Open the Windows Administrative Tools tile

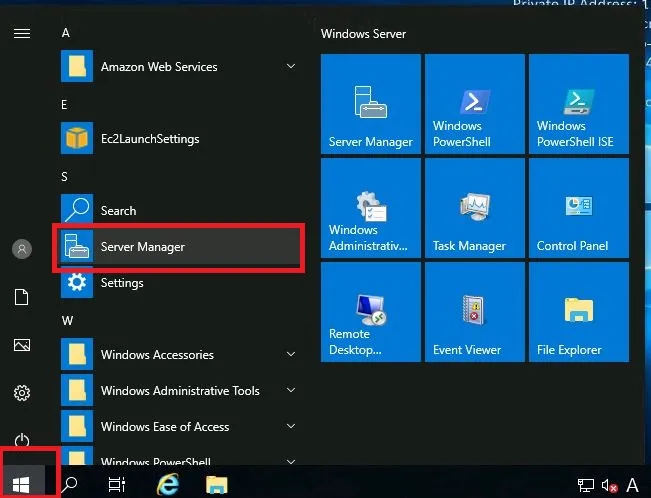click(x=370, y=208)
